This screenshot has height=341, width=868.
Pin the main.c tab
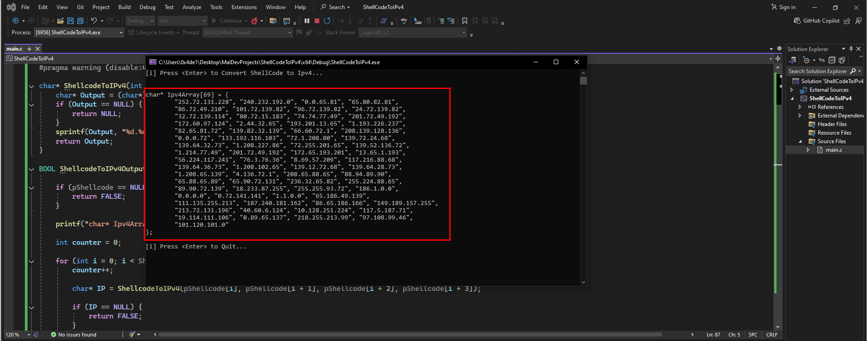click(29, 49)
